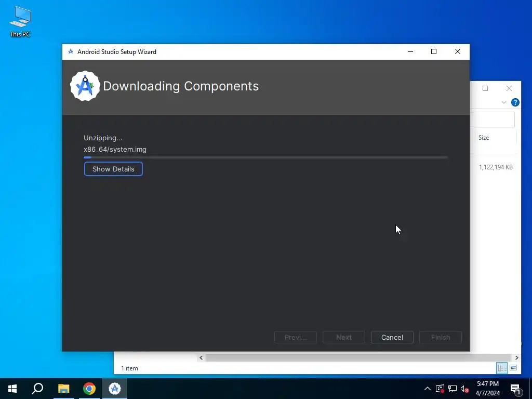This screenshot has height=399, width=532.
Task: Click the '1 item' status bar text
Action: click(x=129, y=368)
